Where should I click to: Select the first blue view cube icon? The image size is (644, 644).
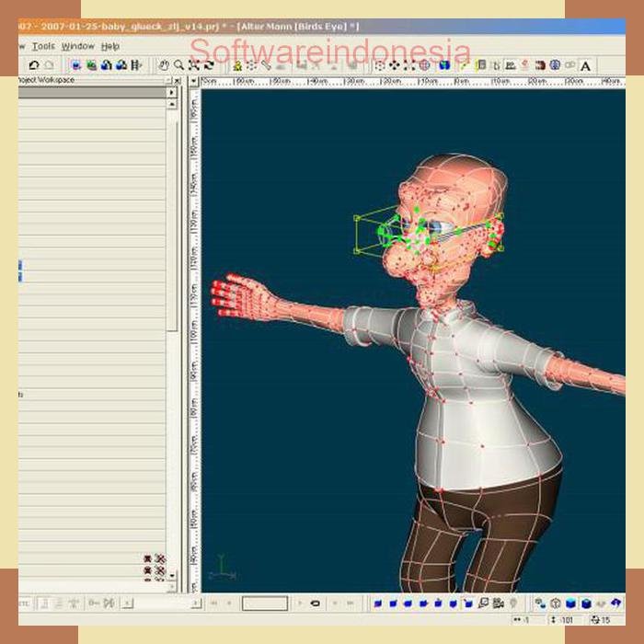tap(376, 604)
